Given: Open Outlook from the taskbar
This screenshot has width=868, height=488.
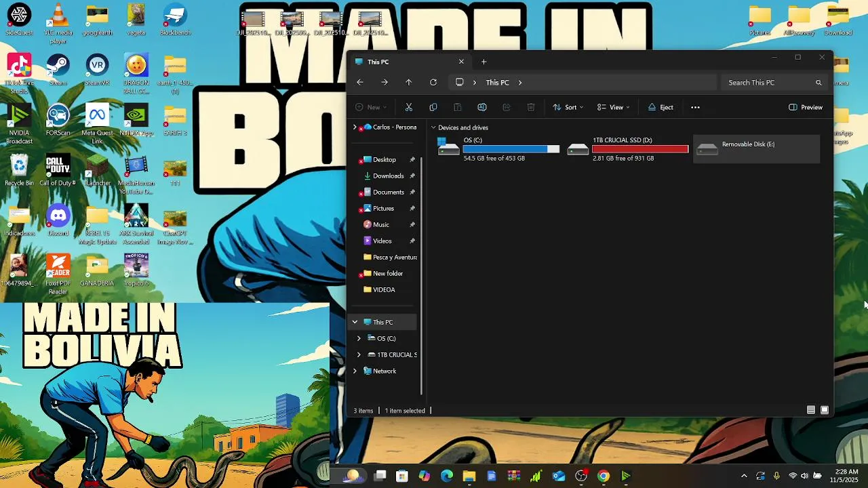Looking at the screenshot, I should tap(559, 476).
